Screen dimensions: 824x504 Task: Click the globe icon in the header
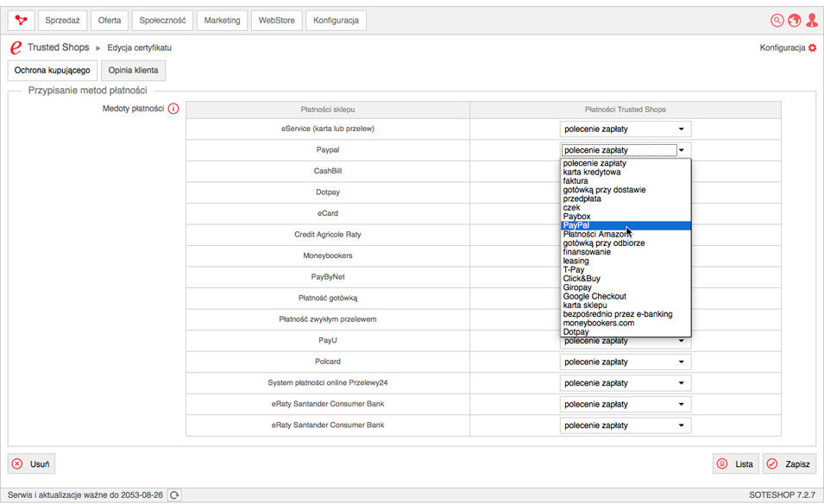(794, 21)
